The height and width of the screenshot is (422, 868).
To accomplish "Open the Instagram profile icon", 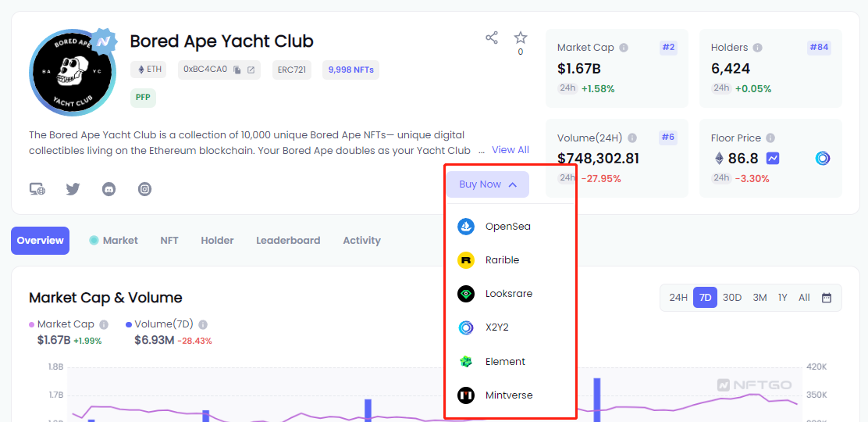I will pyautogui.click(x=144, y=189).
